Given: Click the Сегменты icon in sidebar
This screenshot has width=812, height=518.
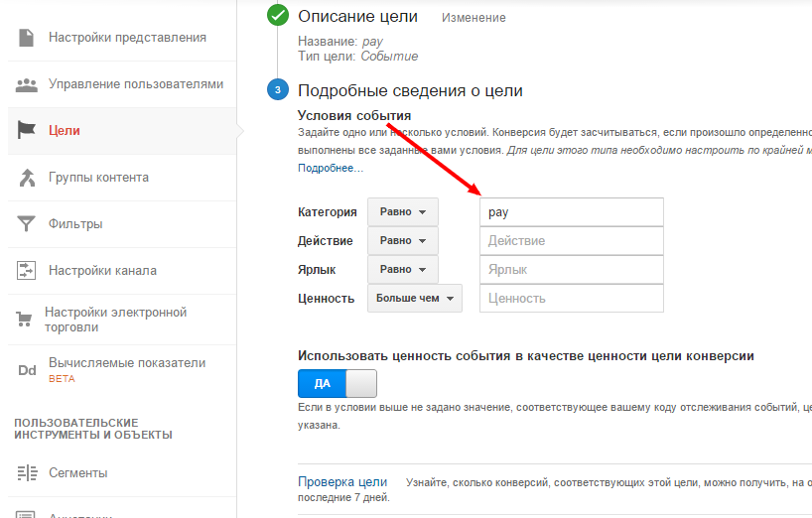Looking at the screenshot, I should 27,472.
